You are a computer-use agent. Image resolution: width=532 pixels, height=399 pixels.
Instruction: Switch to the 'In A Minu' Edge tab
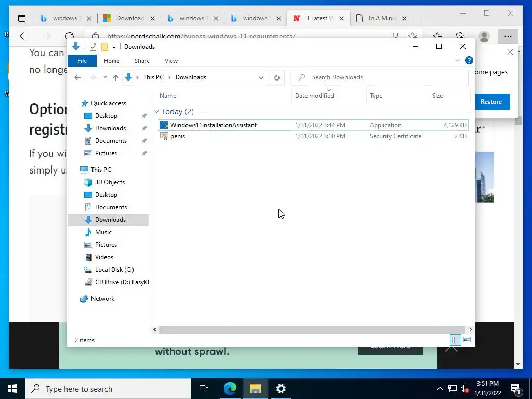381,18
